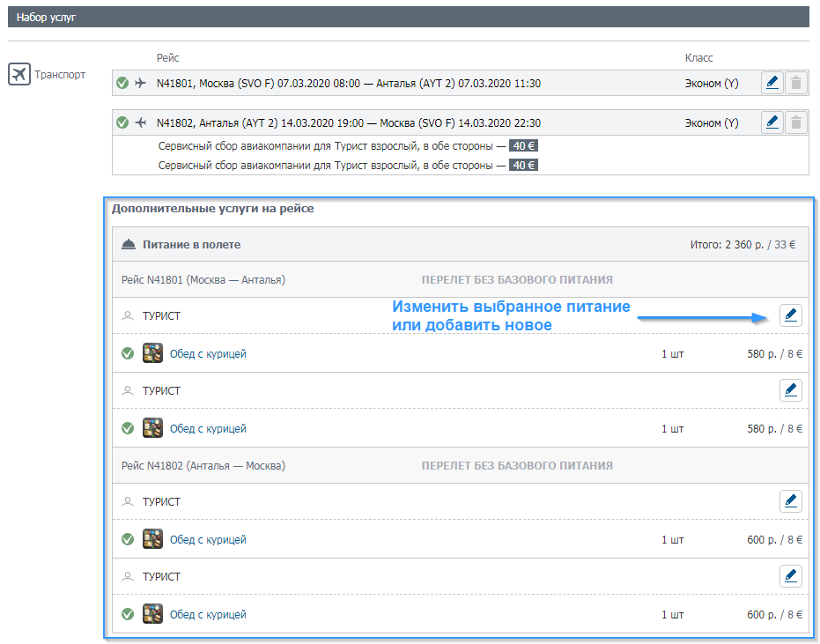
Task: Edit meal for first tourist on flight N41801
Action: [791, 315]
